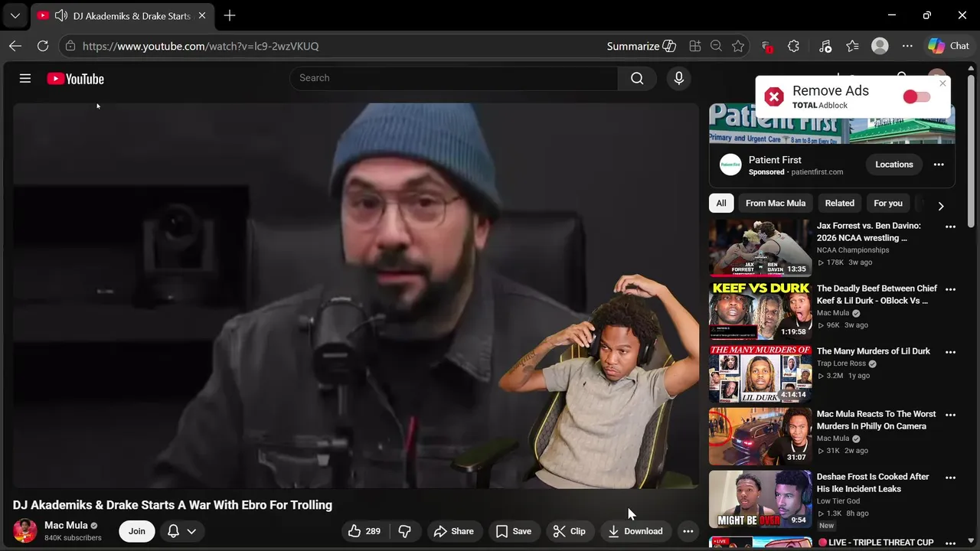Viewport: 980px width, 551px height.
Task: View site information lock icon
Action: click(x=70, y=46)
